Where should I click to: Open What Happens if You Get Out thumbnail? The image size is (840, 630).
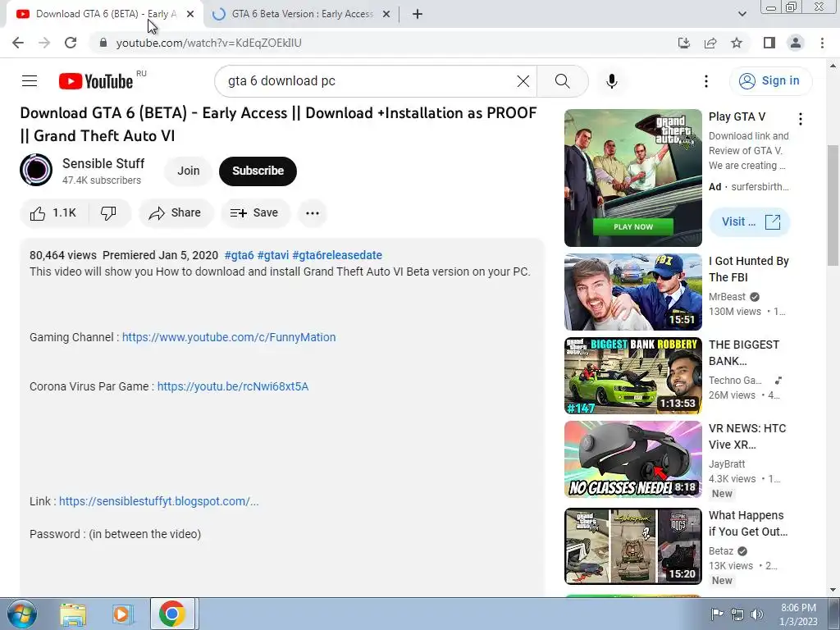tap(632, 546)
